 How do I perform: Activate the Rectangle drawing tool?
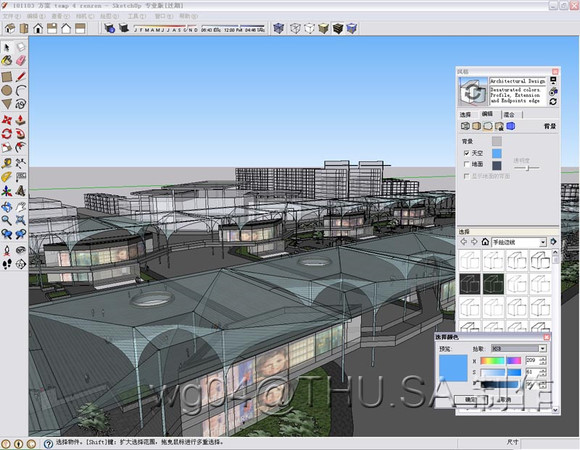7,77
